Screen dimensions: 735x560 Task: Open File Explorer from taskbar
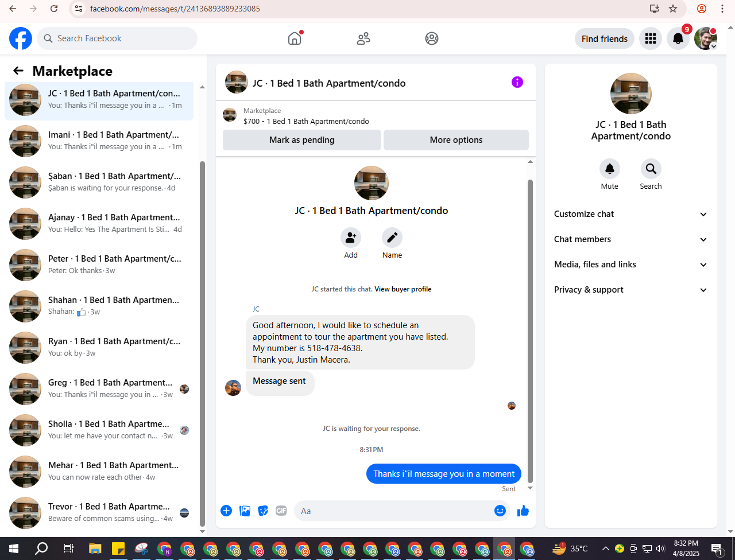[95, 549]
